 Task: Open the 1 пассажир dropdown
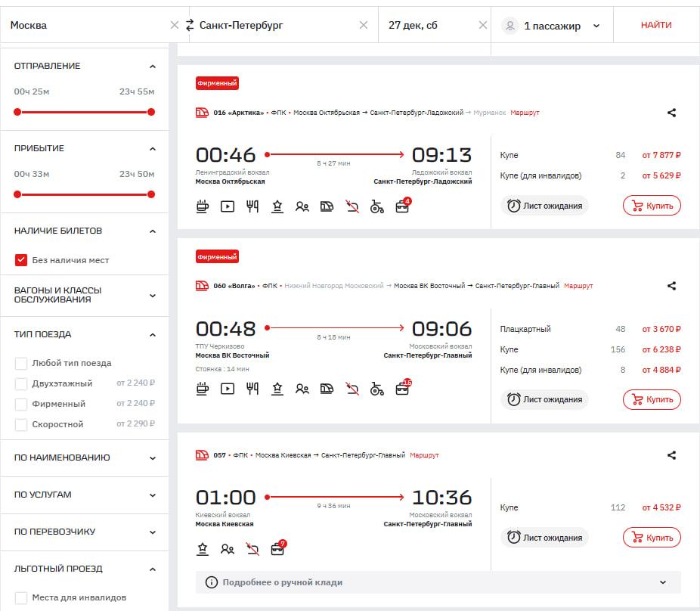552,26
